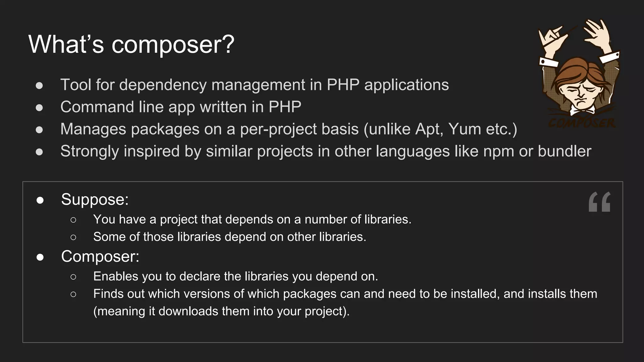
Task: Click 'Enables you to declare the libraries' text
Action: coord(236,277)
